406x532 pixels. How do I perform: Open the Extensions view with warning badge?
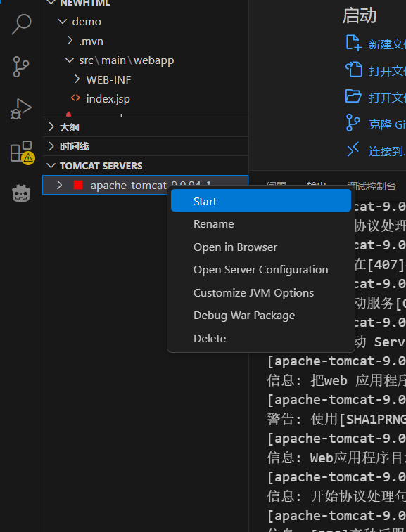(22, 152)
